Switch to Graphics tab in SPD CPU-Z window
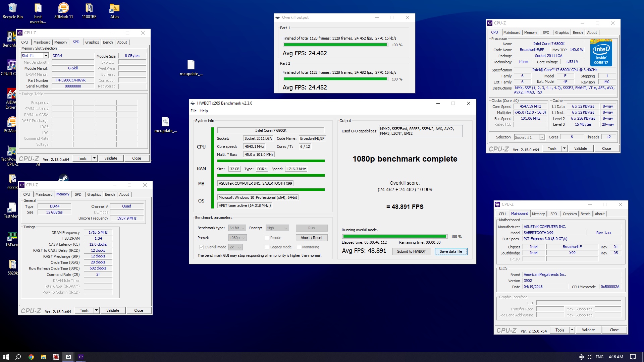 (92, 42)
